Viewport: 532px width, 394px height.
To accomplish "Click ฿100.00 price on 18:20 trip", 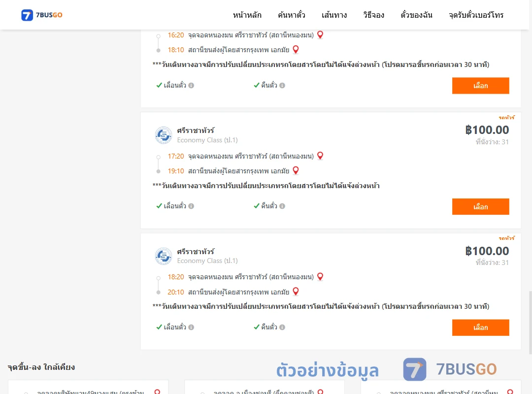I will click(x=487, y=251).
